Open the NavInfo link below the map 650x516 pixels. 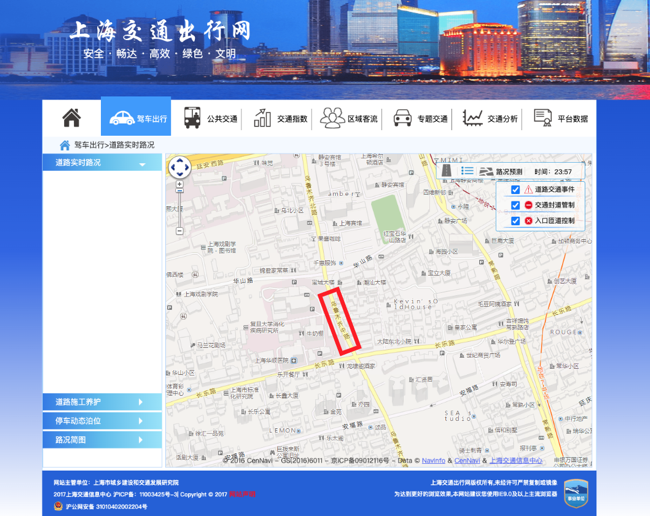[x=433, y=461]
